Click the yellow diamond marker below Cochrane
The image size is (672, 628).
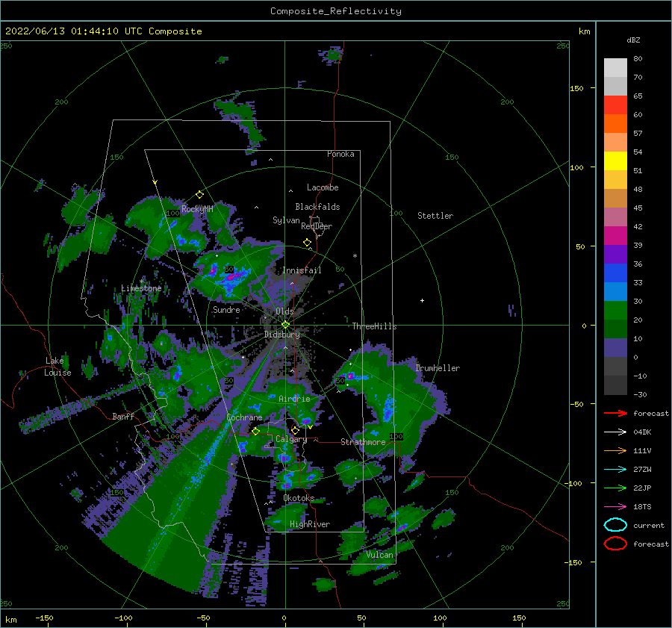click(x=255, y=431)
